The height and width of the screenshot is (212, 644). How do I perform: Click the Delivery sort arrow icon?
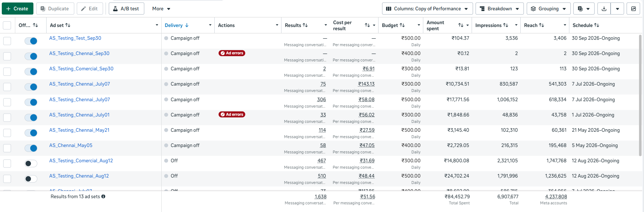click(187, 25)
